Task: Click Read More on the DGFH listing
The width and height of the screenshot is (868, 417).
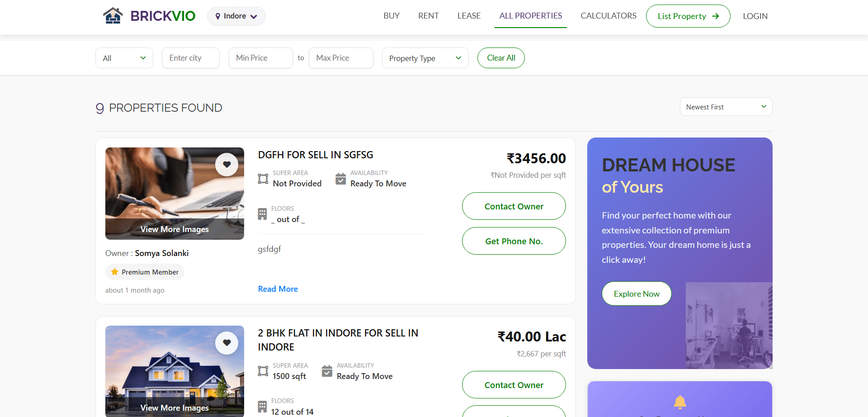Action: tap(278, 289)
